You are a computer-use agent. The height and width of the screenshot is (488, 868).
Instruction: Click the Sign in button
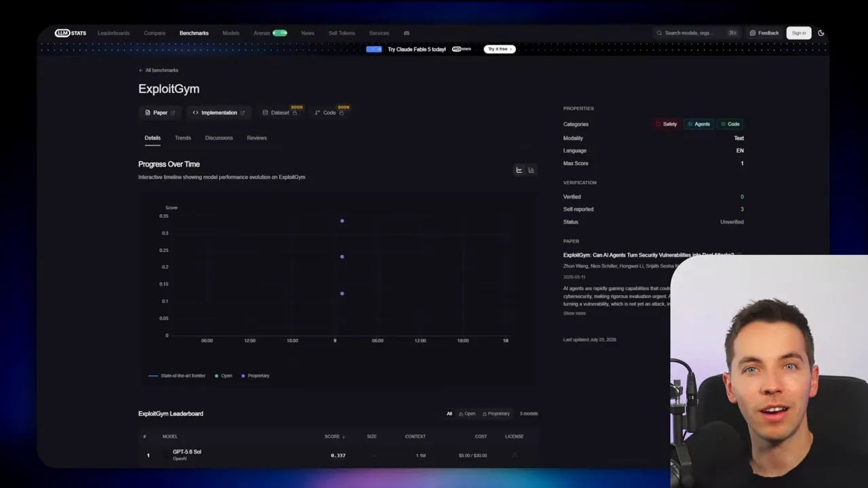coord(799,33)
